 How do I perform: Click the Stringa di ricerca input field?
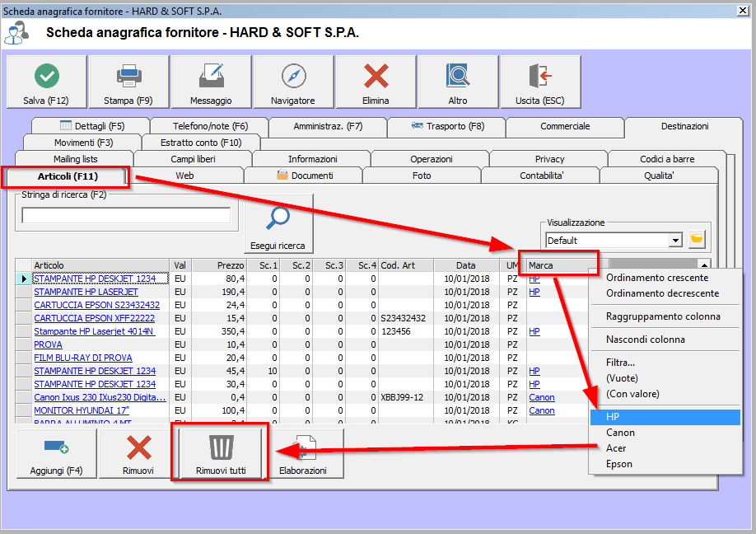[126, 215]
